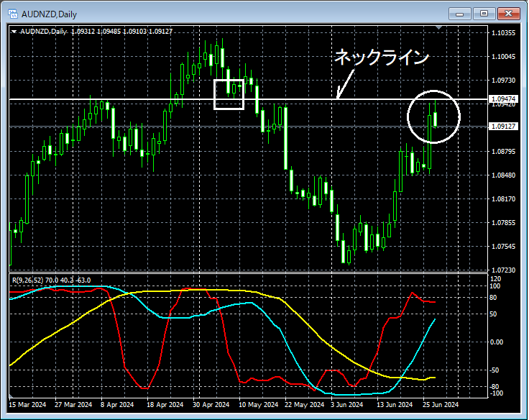The image size is (529, 420).
Task: Click the 1.09127 current price label
Action: (503, 127)
